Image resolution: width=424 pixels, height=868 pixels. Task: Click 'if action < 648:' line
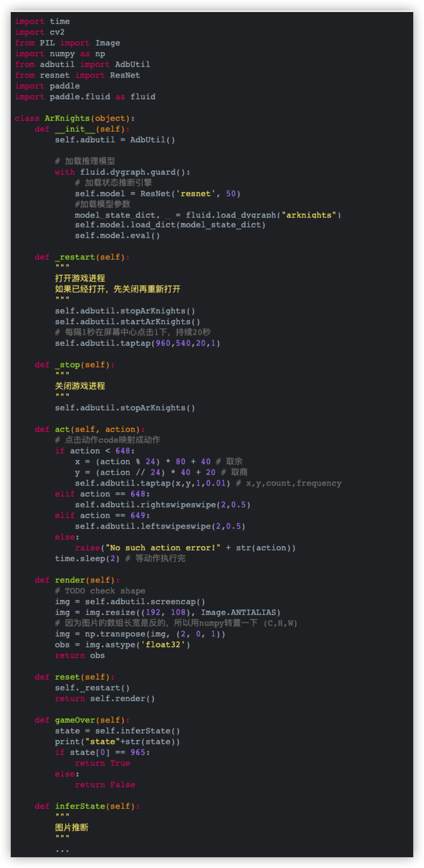point(95,451)
